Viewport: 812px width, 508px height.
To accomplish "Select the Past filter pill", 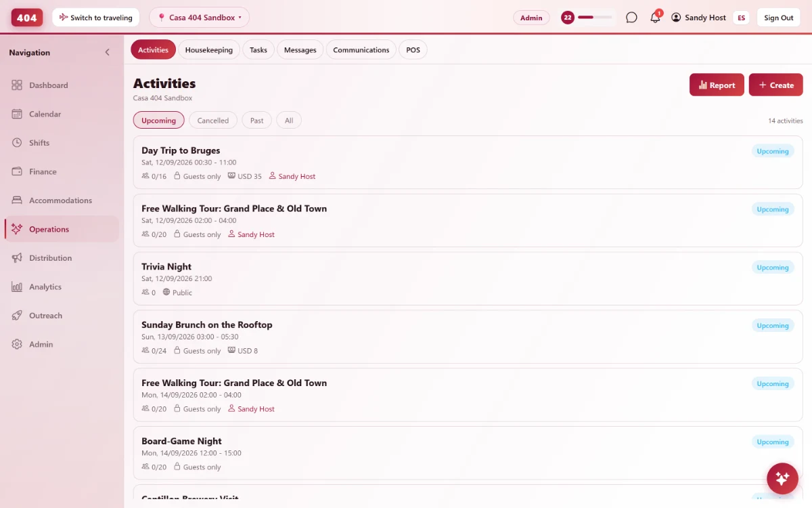I will click(256, 120).
